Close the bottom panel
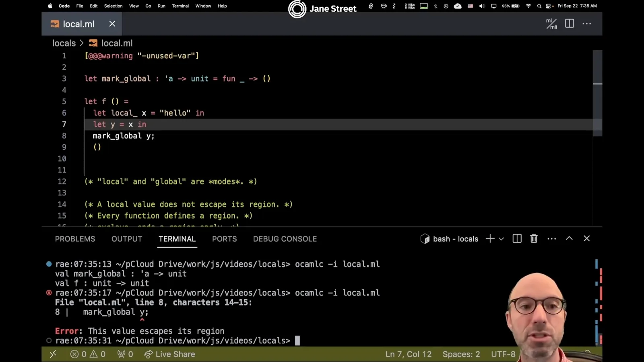 click(x=587, y=239)
